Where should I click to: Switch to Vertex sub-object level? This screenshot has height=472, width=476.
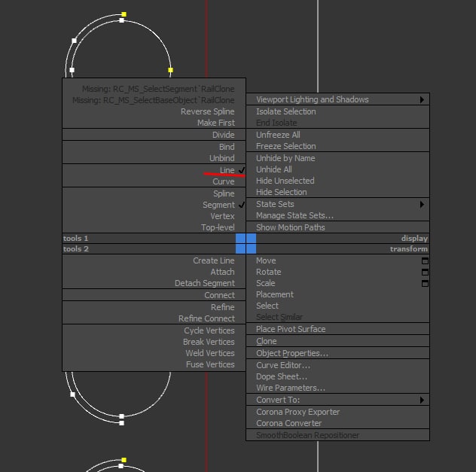tap(222, 216)
